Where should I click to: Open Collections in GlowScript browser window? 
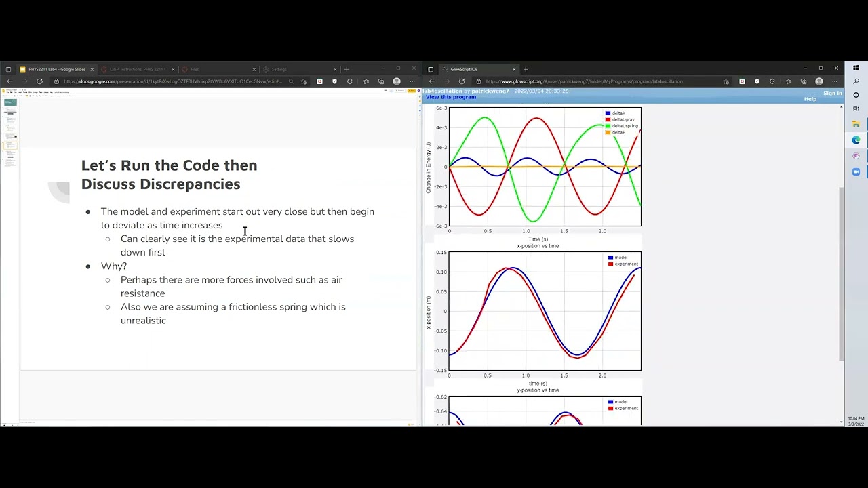click(804, 81)
